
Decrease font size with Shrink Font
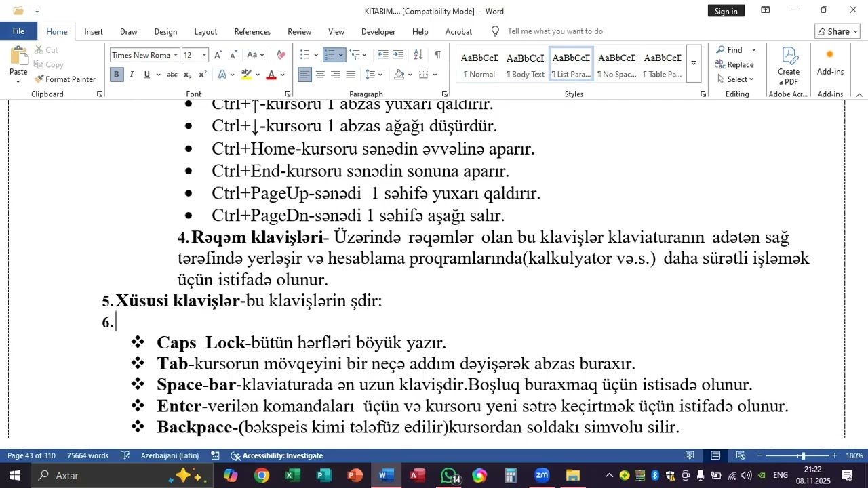tap(233, 55)
